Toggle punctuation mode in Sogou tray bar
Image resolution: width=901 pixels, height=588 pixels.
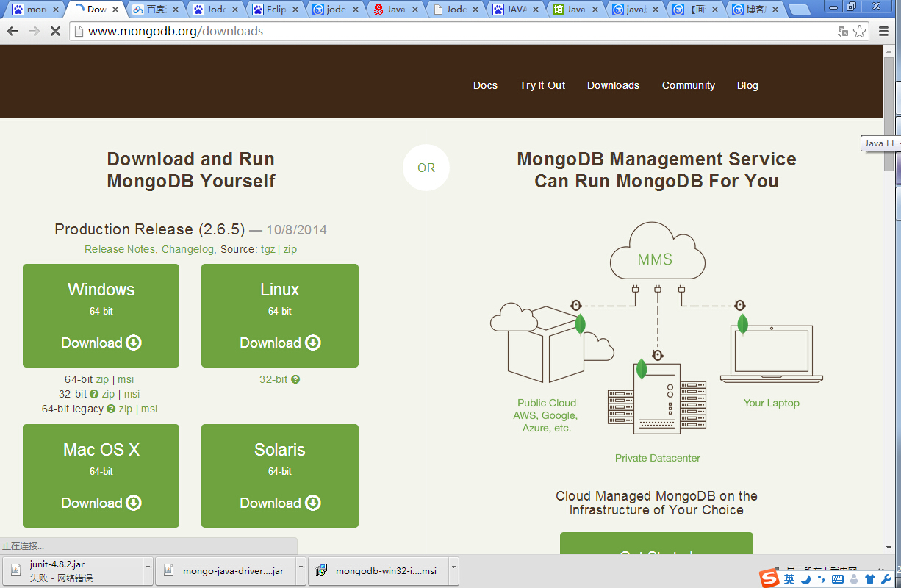(822, 579)
